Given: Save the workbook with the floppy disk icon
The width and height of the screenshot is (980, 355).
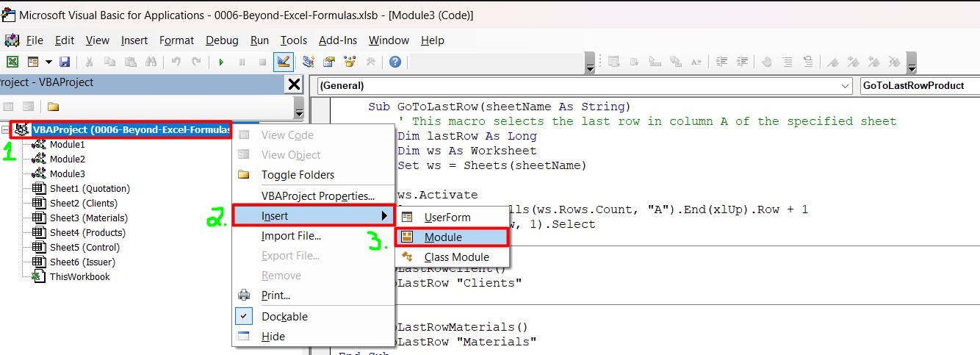Looking at the screenshot, I should point(65,62).
